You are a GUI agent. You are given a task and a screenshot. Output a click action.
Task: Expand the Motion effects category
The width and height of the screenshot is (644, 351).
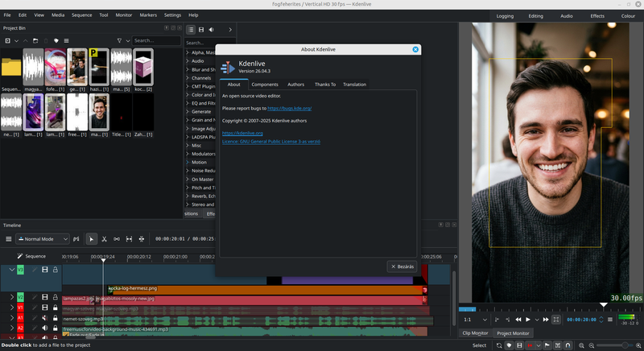188,162
